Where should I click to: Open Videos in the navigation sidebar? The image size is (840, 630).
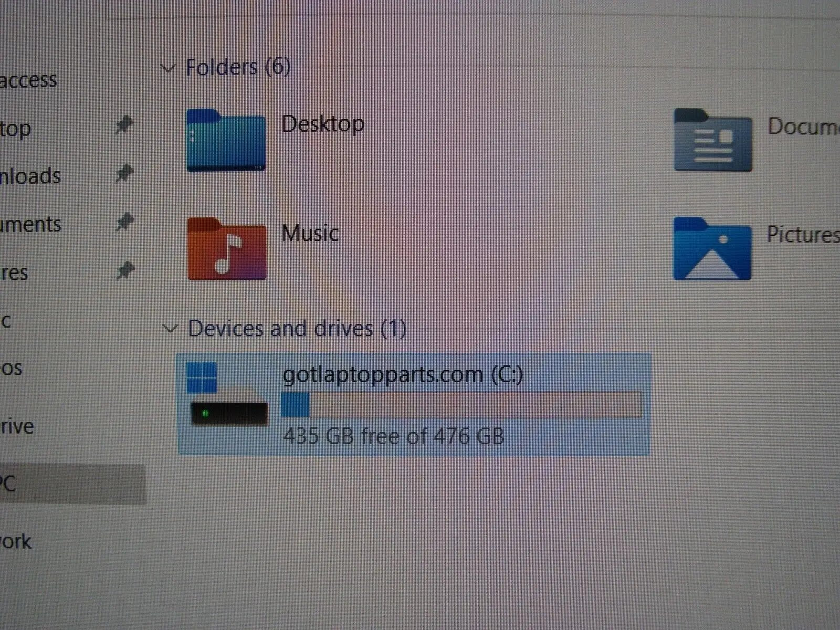11,369
